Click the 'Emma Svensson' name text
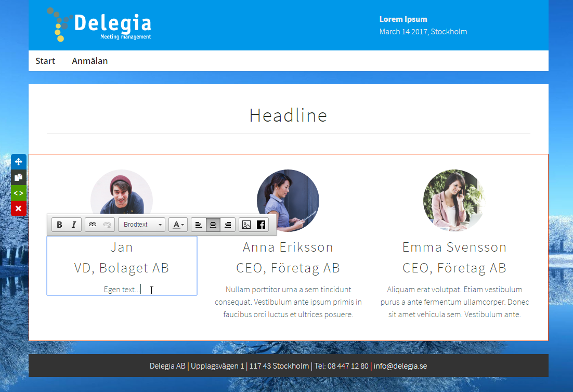Viewport: 573px width, 392px height. point(454,247)
